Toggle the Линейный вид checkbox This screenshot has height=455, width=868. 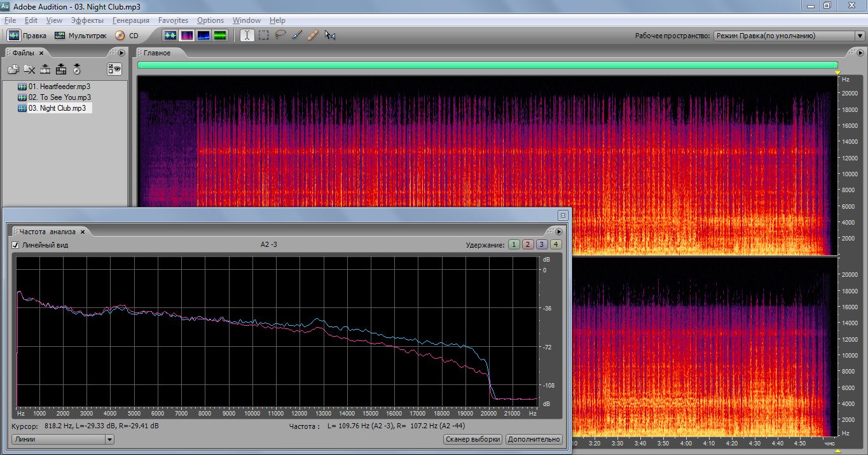(x=16, y=245)
